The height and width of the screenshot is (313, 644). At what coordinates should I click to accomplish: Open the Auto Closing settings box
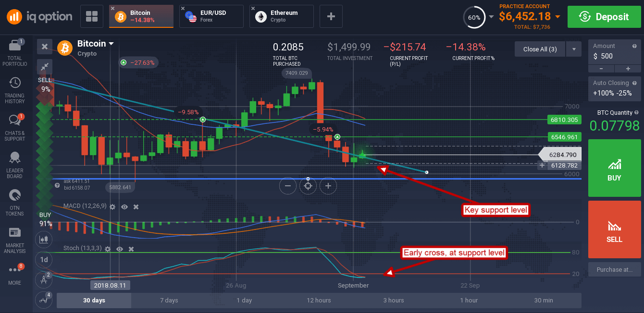click(x=614, y=88)
